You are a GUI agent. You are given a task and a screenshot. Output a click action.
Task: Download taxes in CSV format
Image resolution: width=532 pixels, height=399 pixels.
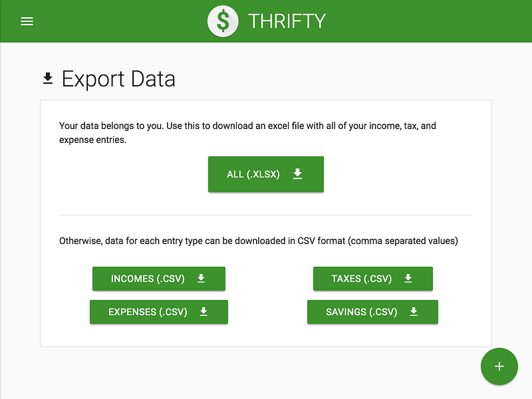372,279
